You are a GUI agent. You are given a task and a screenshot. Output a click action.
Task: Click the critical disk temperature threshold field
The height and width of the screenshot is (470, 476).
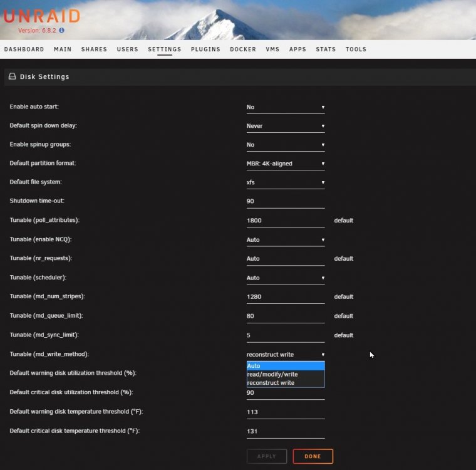tap(286, 431)
